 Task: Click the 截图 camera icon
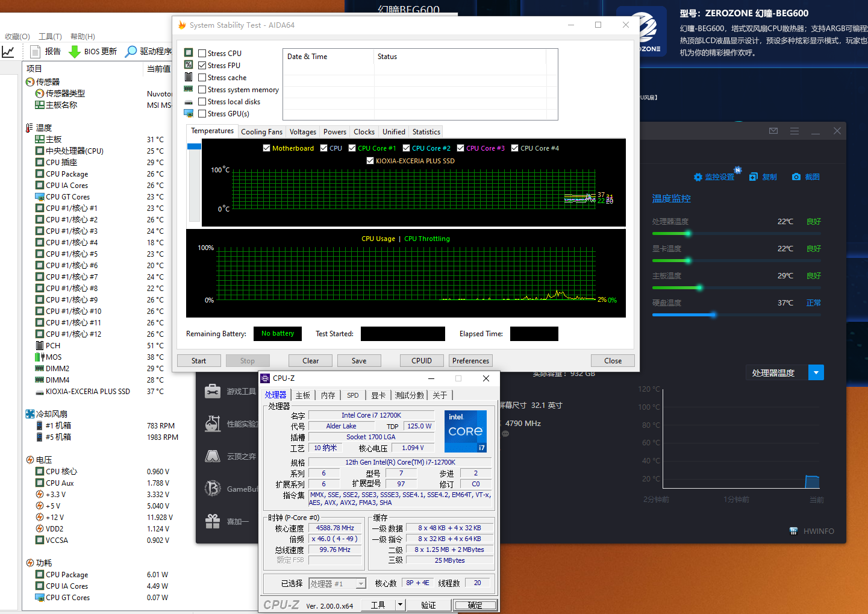point(796,177)
